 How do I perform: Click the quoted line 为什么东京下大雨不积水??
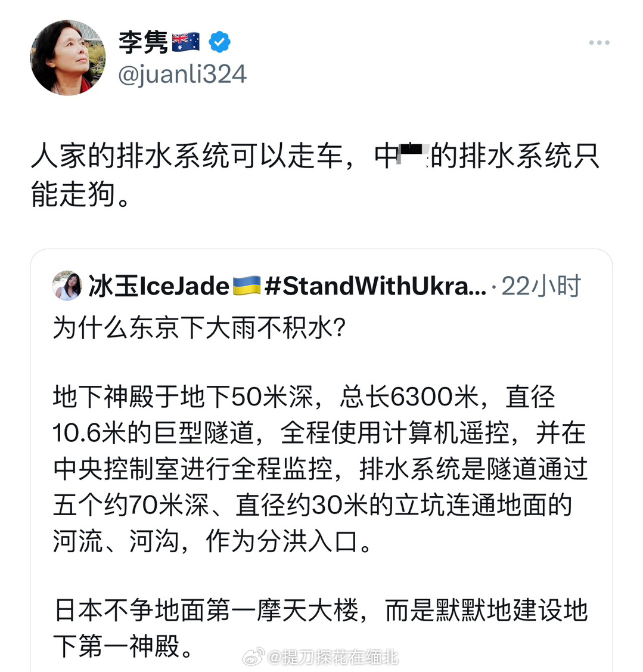click(199, 329)
